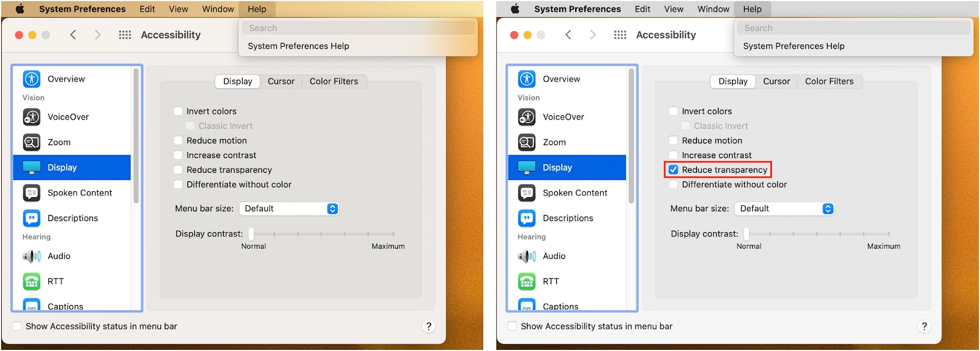Image resolution: width=980 pixels, height=351 pixels.
Task: Switch to the Cursor tab in right window
Action: [777, 81]
